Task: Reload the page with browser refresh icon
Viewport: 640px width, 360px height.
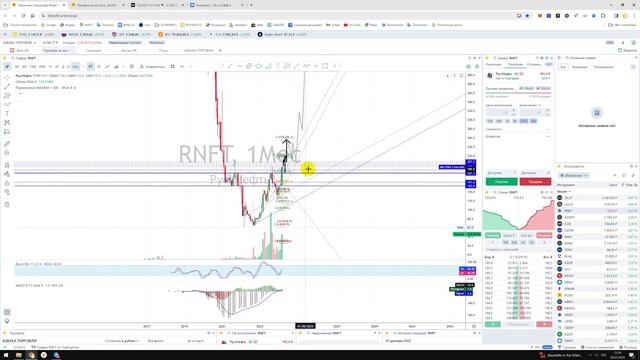Action: (23, 16)
